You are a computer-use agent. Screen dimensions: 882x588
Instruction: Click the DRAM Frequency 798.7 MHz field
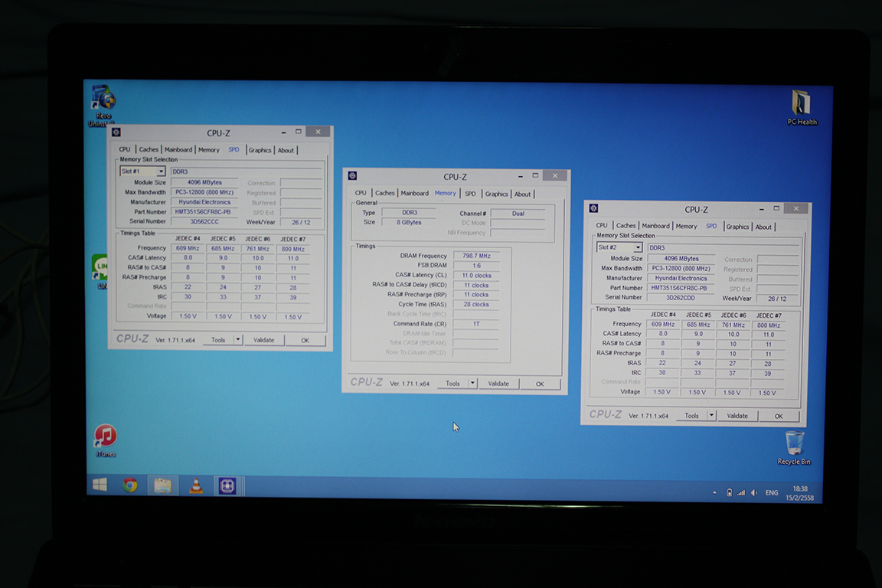(x=476, y=256)
